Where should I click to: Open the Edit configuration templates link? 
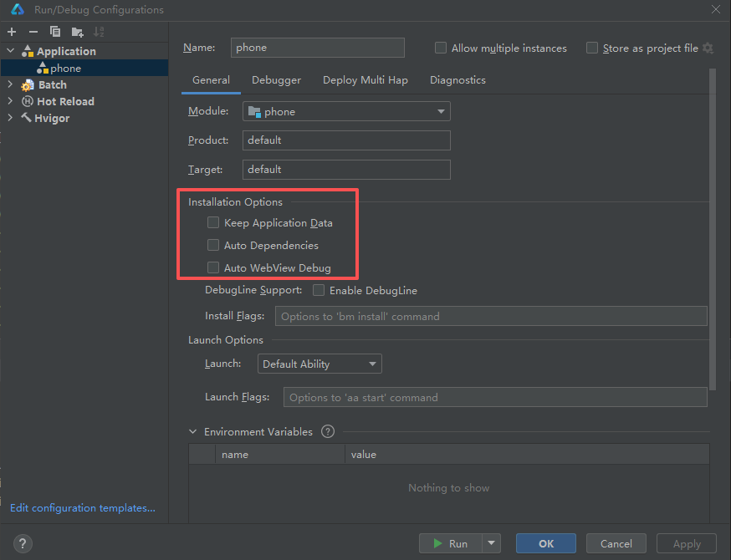[x=83, y=508]
